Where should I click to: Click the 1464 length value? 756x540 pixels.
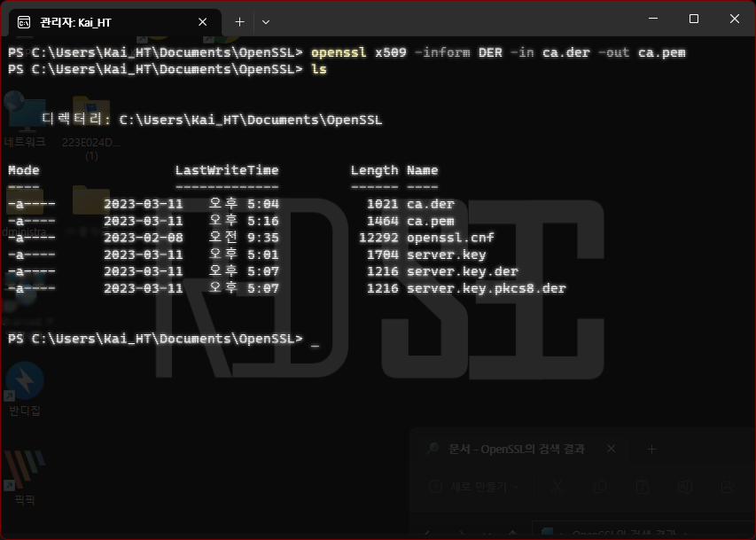(383, 221)
